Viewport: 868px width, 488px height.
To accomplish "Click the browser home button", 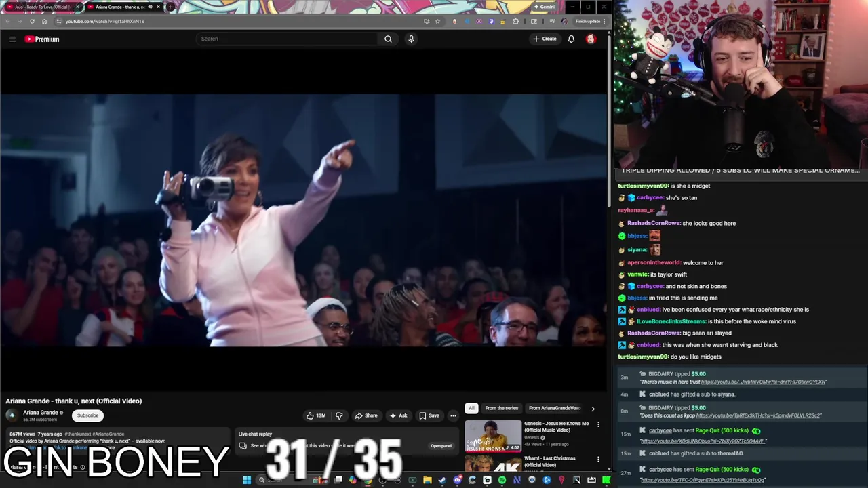I will pos(44,21).
